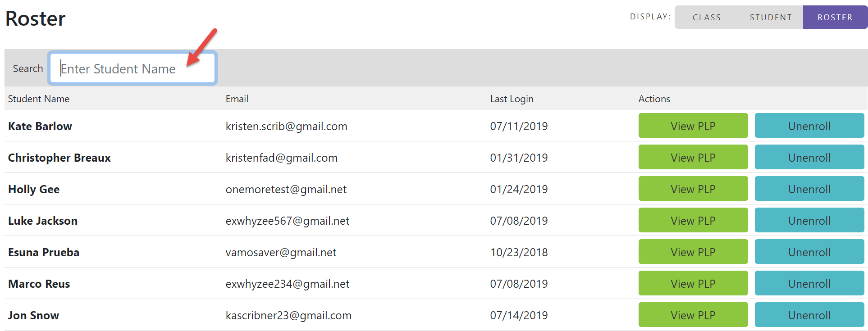Select the Roster display tab

pyautogui.click(x=835, y=18)
